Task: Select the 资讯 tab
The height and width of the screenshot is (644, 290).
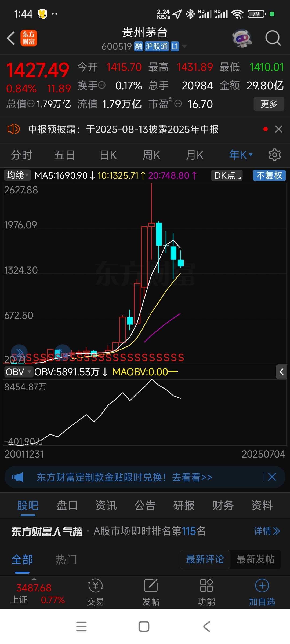Action: coord(106,506)
